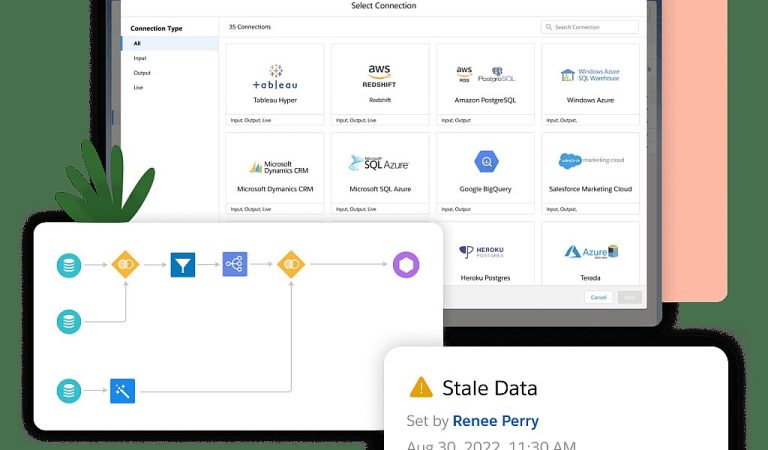768x450 pixels.
Task: Click the second orange join node
Action: point(291,264)
